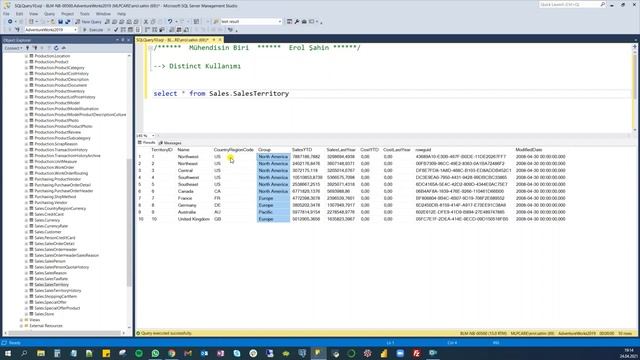Screen dimensions: 640x360
Task: Click the CountryRegionCode column header
Action: click(x=233, y=150)
